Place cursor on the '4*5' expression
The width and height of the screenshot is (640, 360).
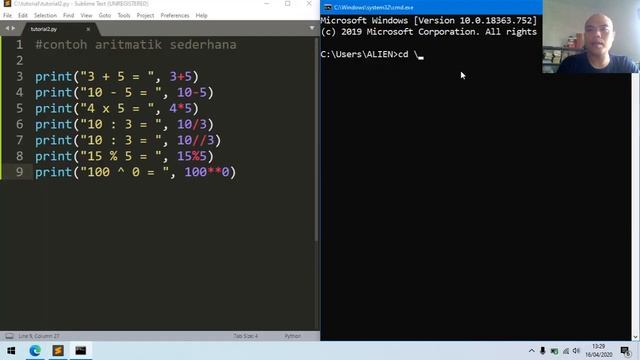tap(181, 108)
